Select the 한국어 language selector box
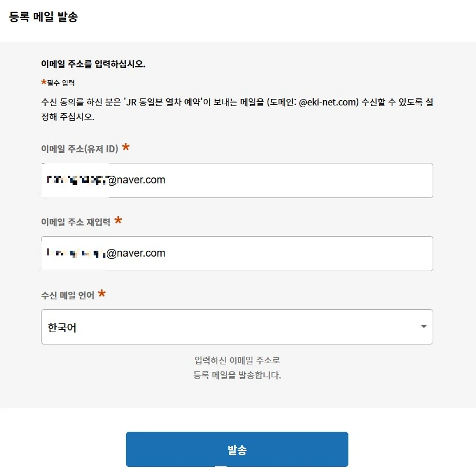The height and width of the screenshot is (471, 476). pos(237,327)
